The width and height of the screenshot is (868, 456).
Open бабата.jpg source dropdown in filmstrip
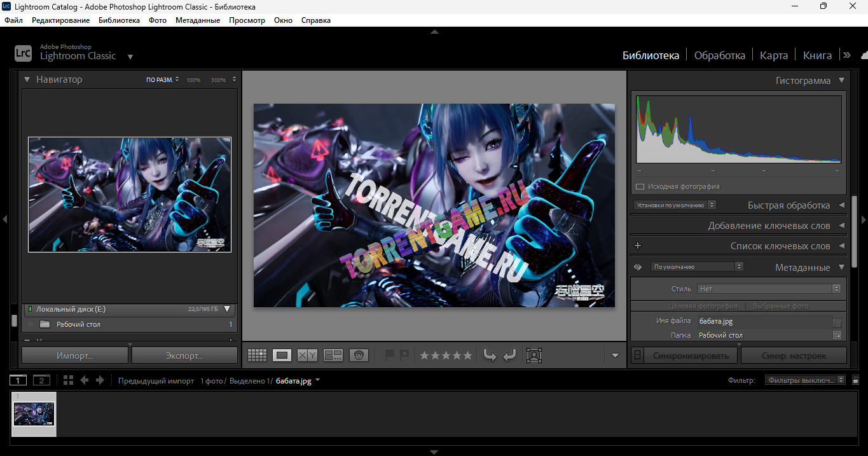click(x=317, y=380)
